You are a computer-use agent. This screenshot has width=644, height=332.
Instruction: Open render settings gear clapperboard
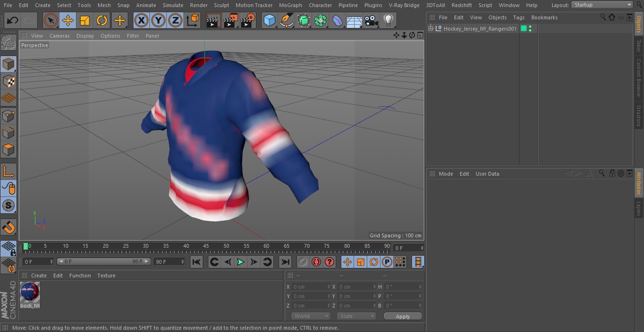click(x=248, y=20)
